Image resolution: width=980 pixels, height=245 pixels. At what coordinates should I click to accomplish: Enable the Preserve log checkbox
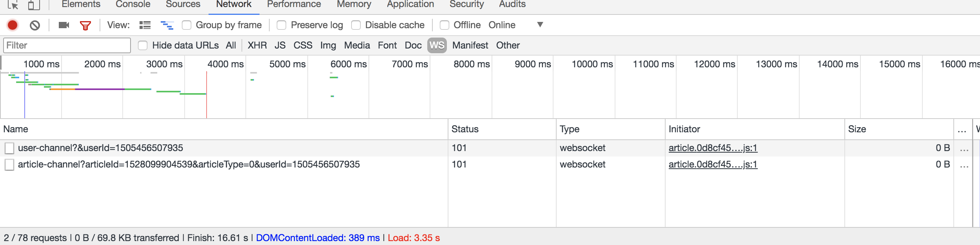click(x=281, y=25)
